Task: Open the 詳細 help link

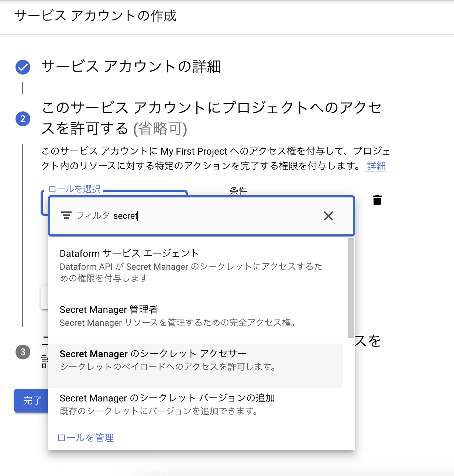Action: coord(376,166)
